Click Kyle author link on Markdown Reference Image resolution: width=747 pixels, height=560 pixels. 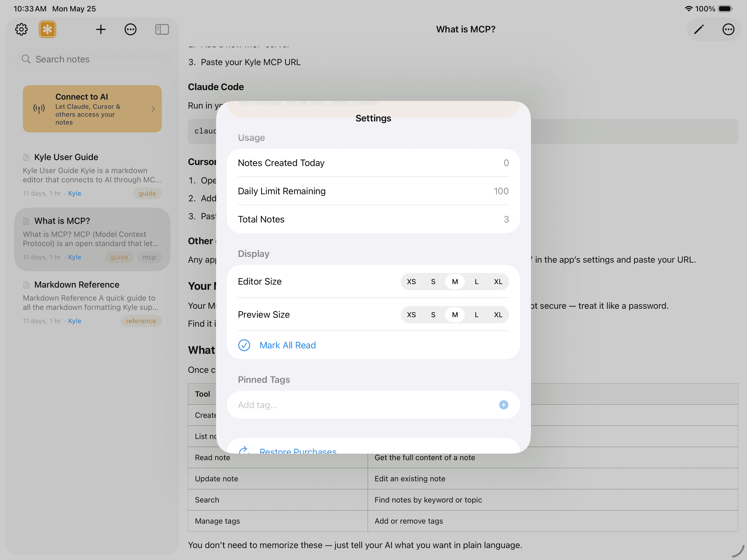[x=74, y=321]
